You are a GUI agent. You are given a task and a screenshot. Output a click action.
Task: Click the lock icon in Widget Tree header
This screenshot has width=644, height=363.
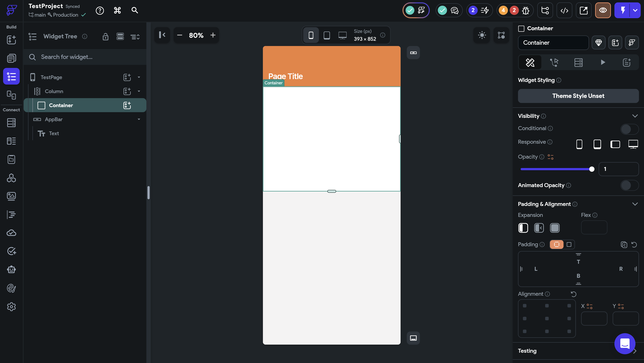pyautogui.click(x=105, y=37)
